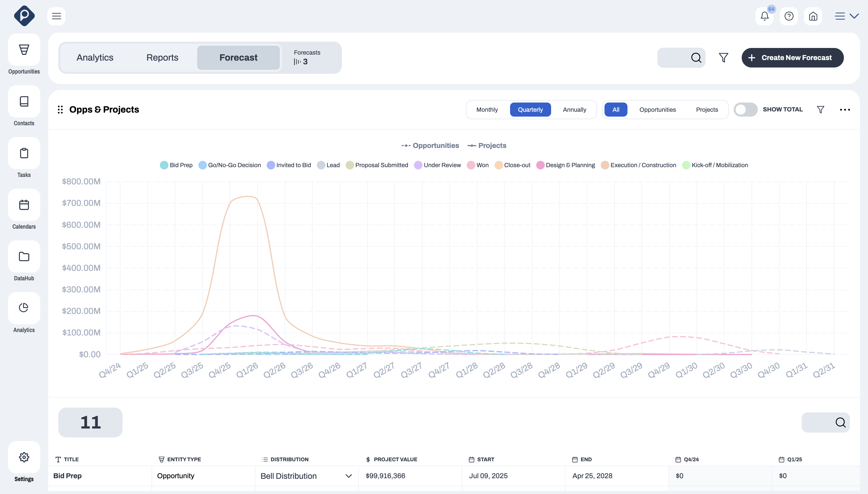Image resolution: width=868 pixels, height=494 pixels.
Task: Switch to the Analytics tab
Action: click(x=95, y=57)
